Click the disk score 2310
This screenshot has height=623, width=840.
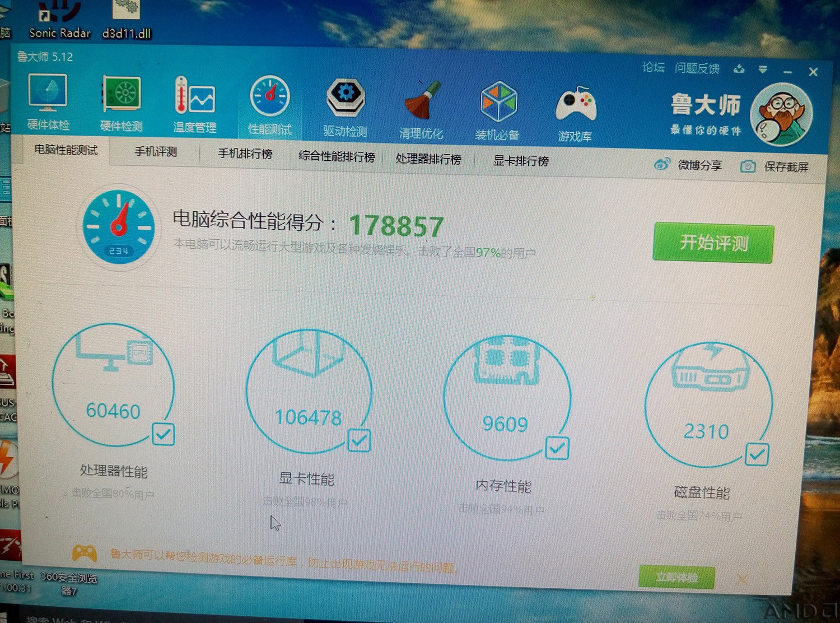(x=706, y=432)
